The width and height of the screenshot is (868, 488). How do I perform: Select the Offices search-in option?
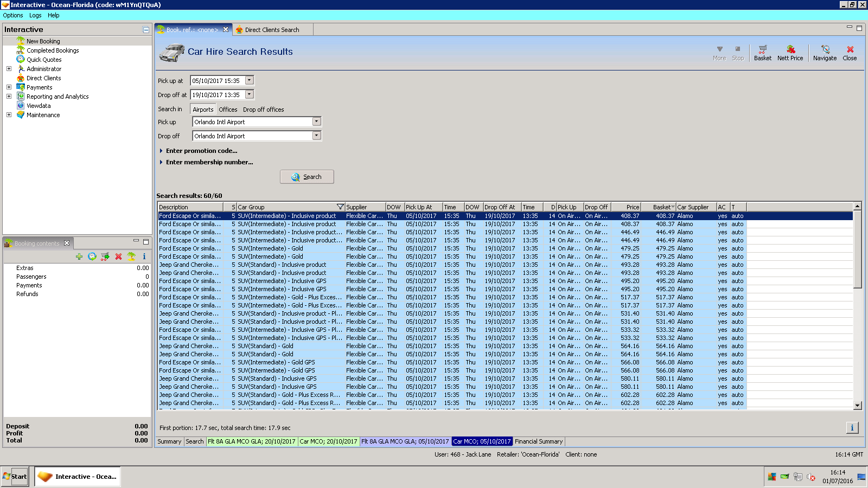[228, 110]
